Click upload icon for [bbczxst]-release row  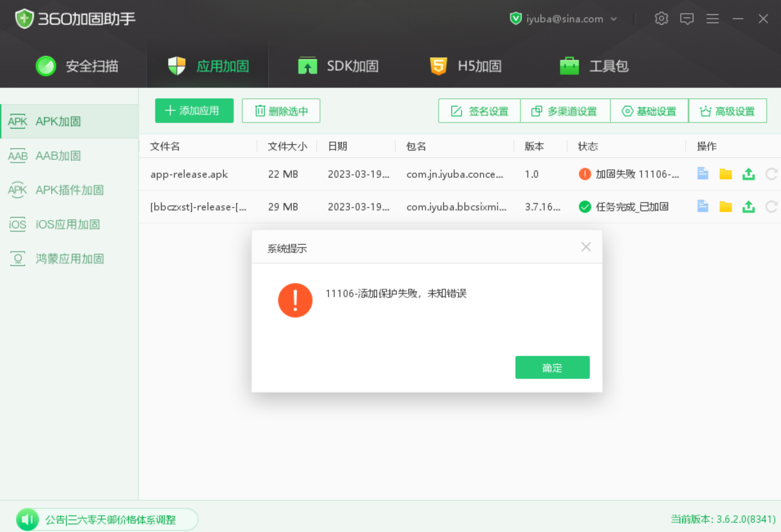coord(749,207)
